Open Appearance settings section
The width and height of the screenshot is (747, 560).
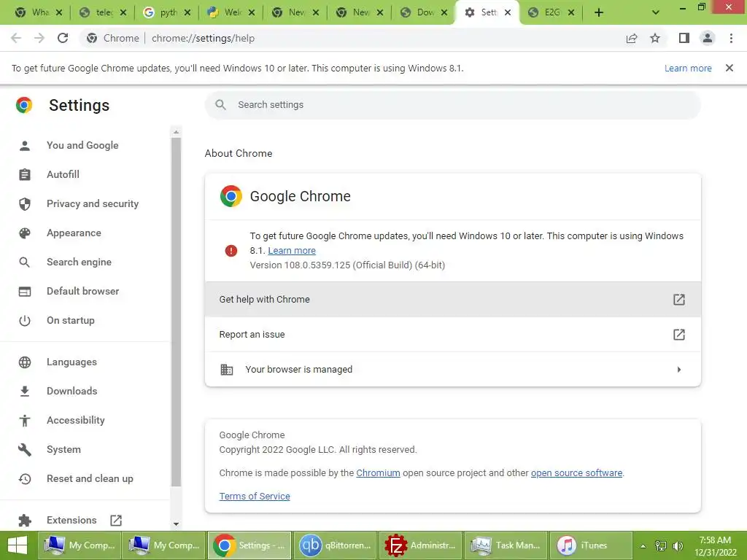(x=74, y=233)
